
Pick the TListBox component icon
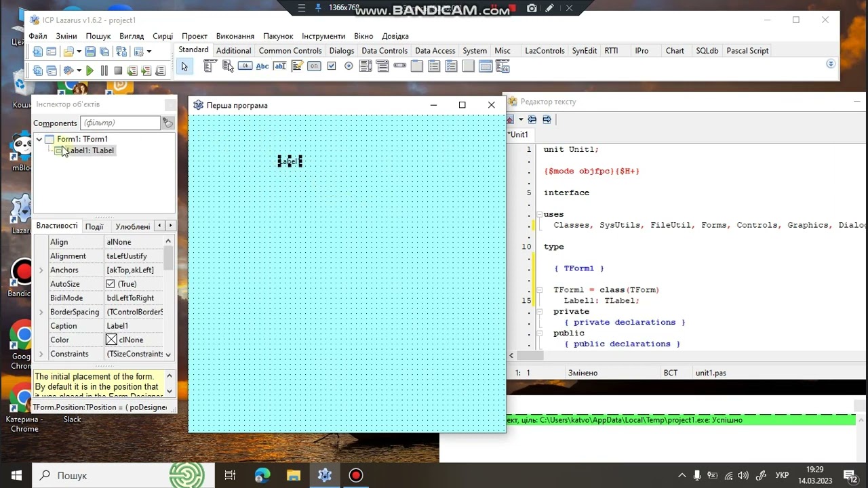point(366,66)
